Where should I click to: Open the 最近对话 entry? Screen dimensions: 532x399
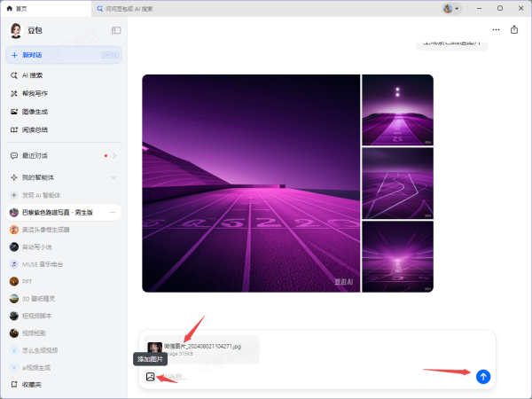click(35, 156)
